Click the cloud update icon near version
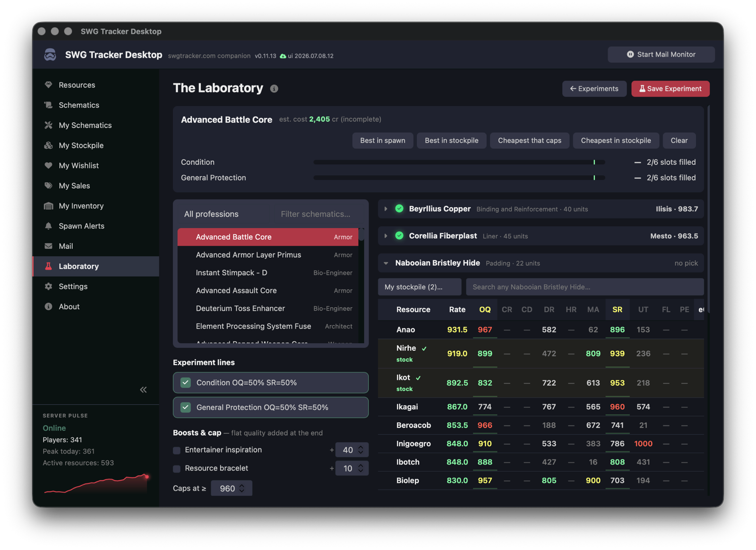This screenshot has height=550, width=756. click(283, 56)
